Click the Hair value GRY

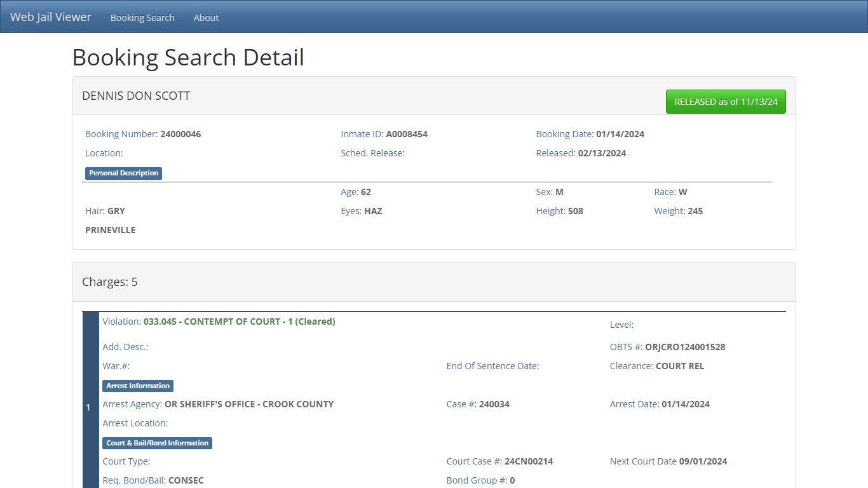click(116, 211)
